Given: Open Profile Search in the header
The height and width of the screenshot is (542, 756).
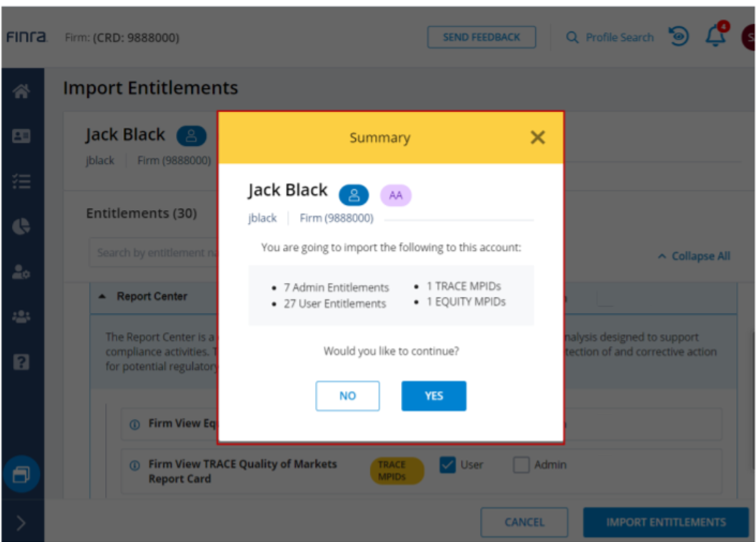Looking at the screenshot, I should 610,37.
